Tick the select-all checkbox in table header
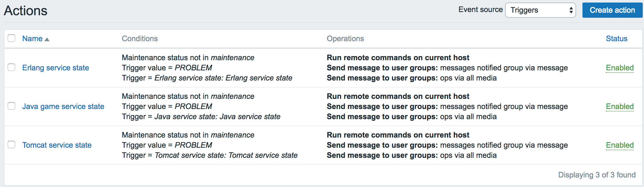 tap(11, 38)
